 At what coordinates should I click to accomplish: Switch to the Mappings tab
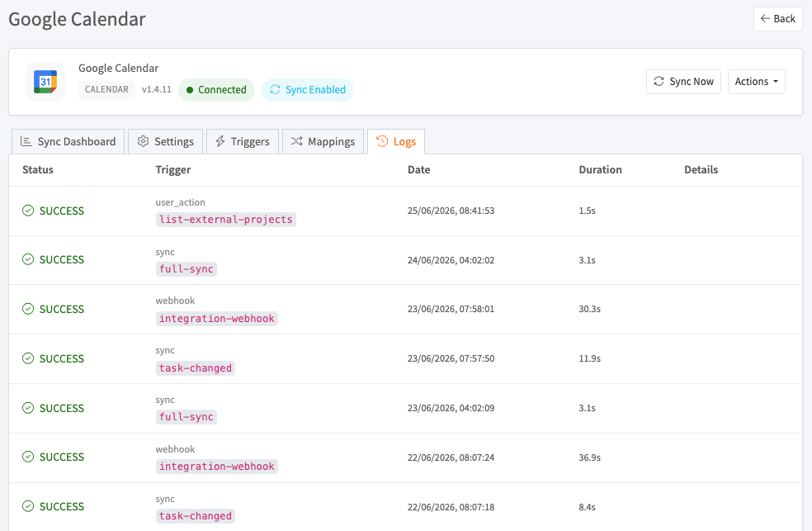pos(323,141)
